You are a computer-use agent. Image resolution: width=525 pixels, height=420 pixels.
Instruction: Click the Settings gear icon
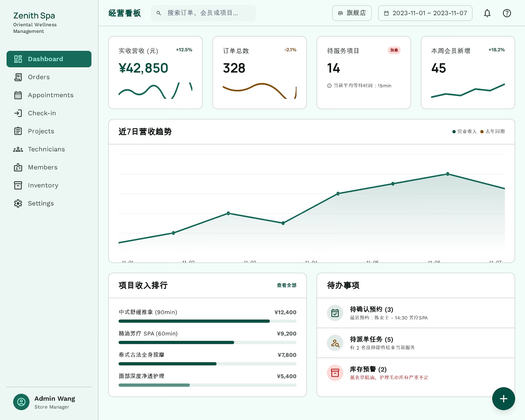coord(18,203)
